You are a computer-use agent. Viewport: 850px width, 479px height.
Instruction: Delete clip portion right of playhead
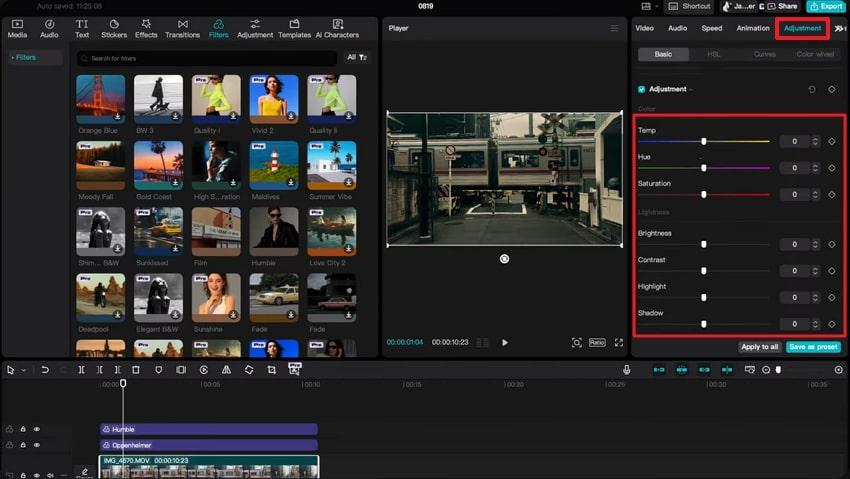[x=117, y=370]
